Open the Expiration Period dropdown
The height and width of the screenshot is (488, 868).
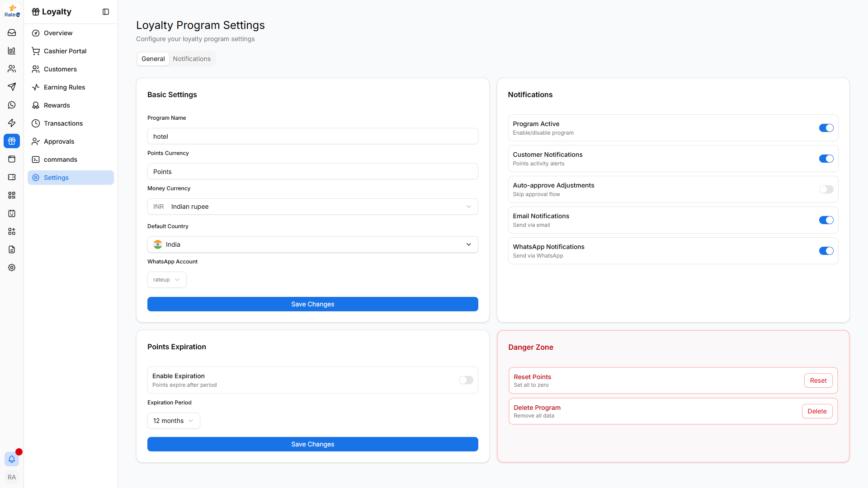click(174, 421)
